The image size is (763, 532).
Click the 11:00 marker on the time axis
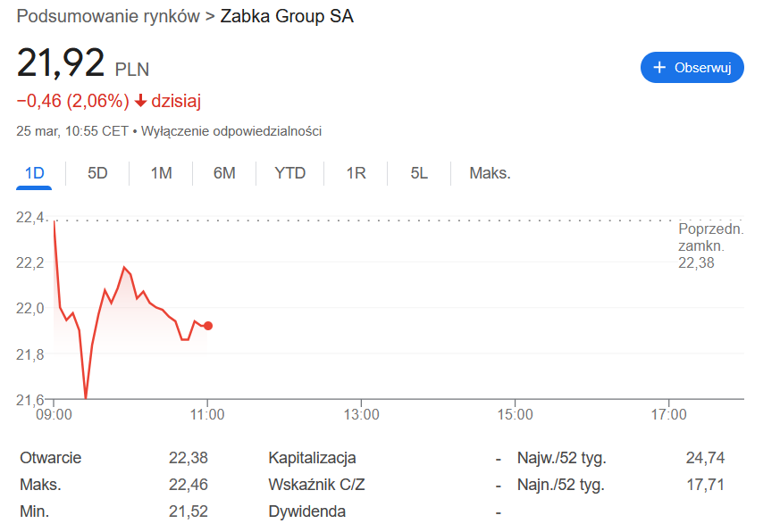[x=207, y=414]
